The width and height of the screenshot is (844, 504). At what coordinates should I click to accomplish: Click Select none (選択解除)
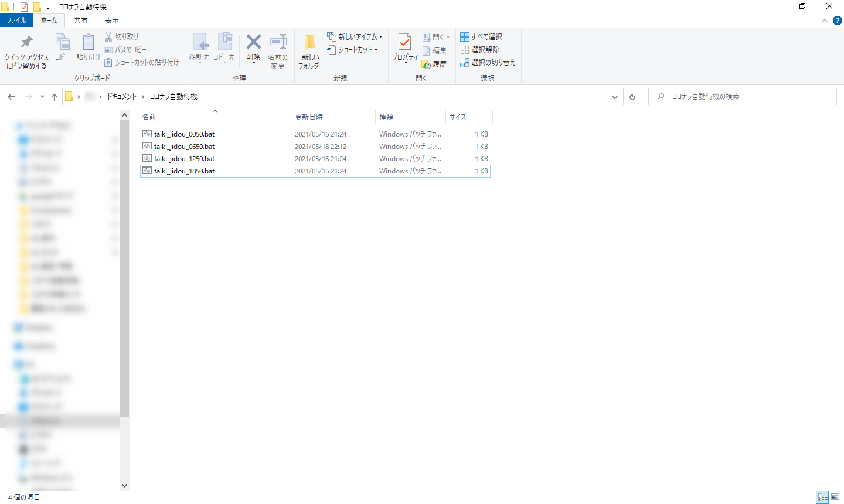[x=480, y=49]
